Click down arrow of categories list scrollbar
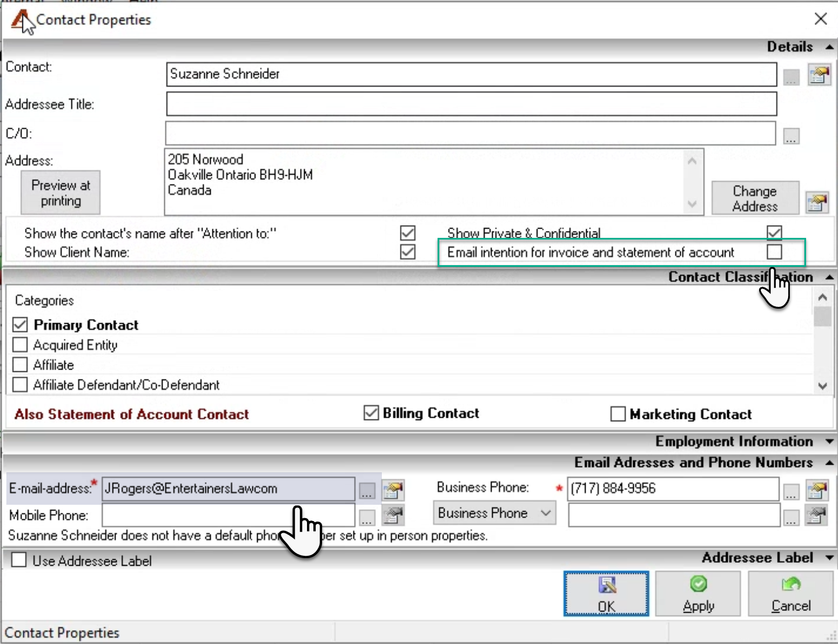The height and width of the screenshot is (644, 838). point(822,386)
